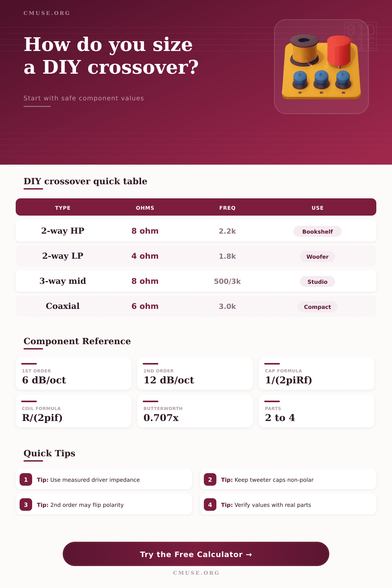Click the tip number 4 badge
The width and height of the screenshot is (392, 588).
click(210, 505)
